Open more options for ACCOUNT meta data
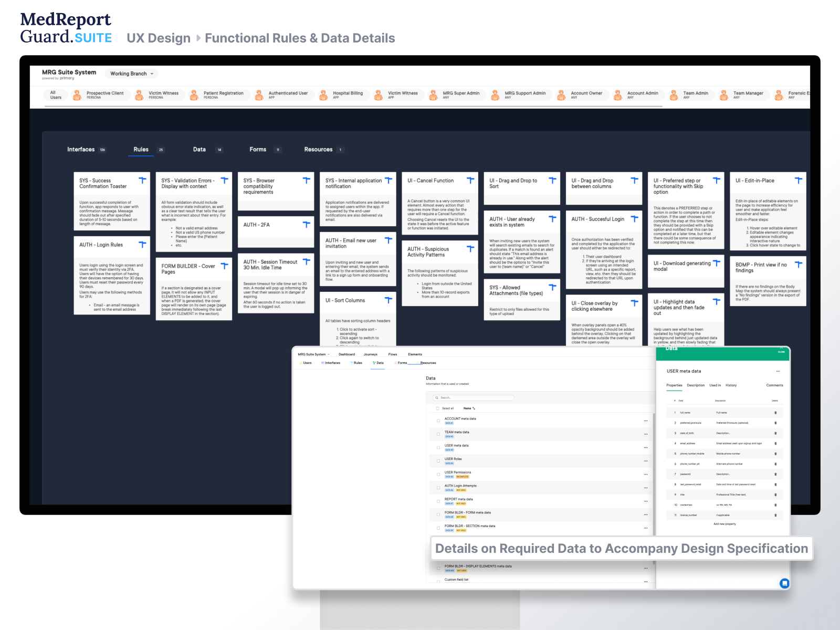 pyautogui.click(x=646, y=421)
